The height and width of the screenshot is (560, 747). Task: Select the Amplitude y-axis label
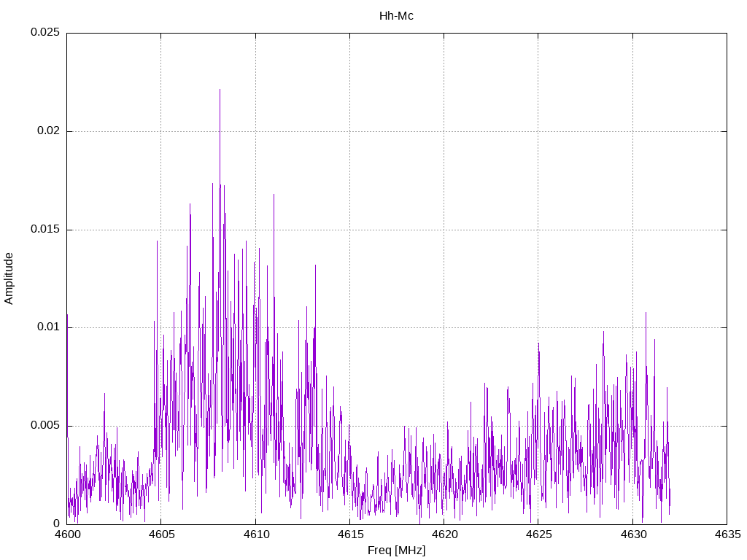point(9,278)
